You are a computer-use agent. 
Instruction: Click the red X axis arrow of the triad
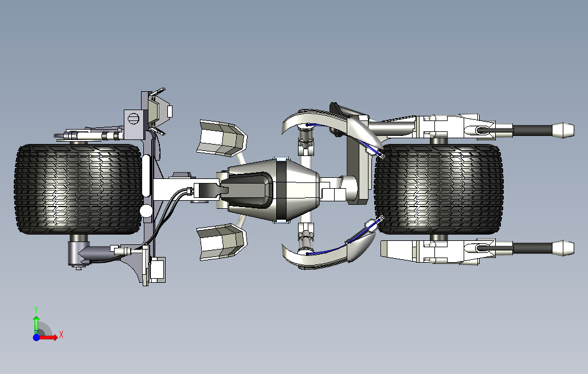point(49,338)
